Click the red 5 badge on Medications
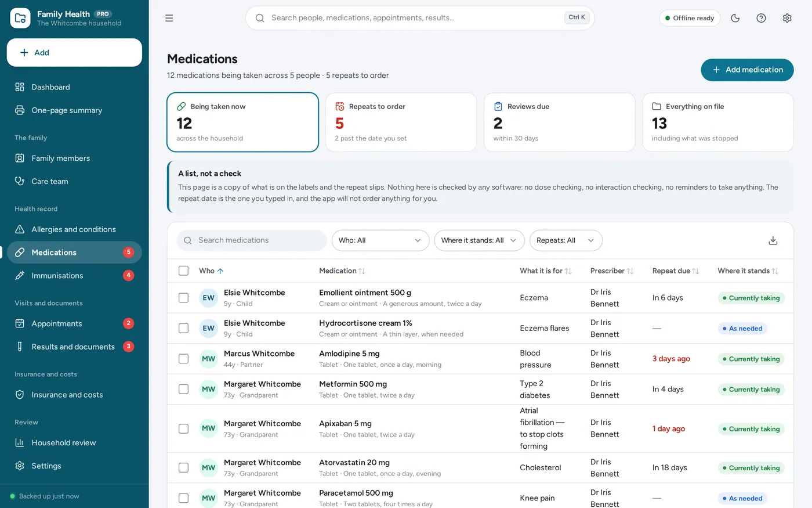Screen dimensions: 812x508 [x=129, y=252]
